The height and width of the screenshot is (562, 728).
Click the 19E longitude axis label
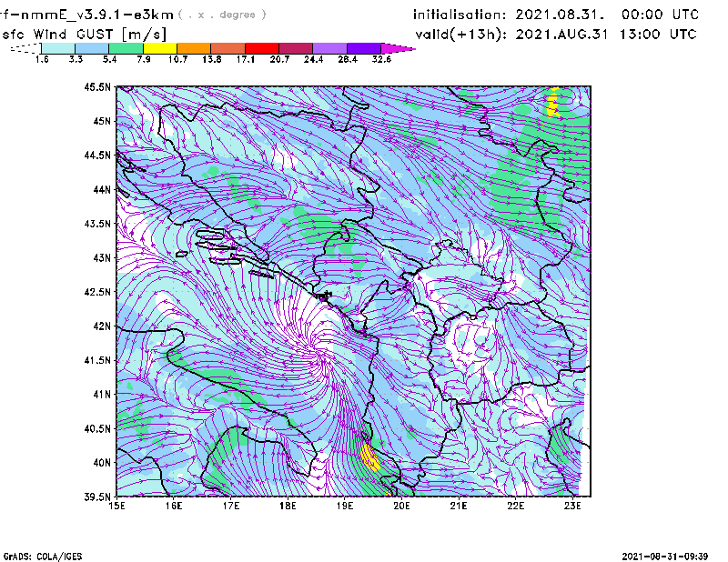pos(345,506)
